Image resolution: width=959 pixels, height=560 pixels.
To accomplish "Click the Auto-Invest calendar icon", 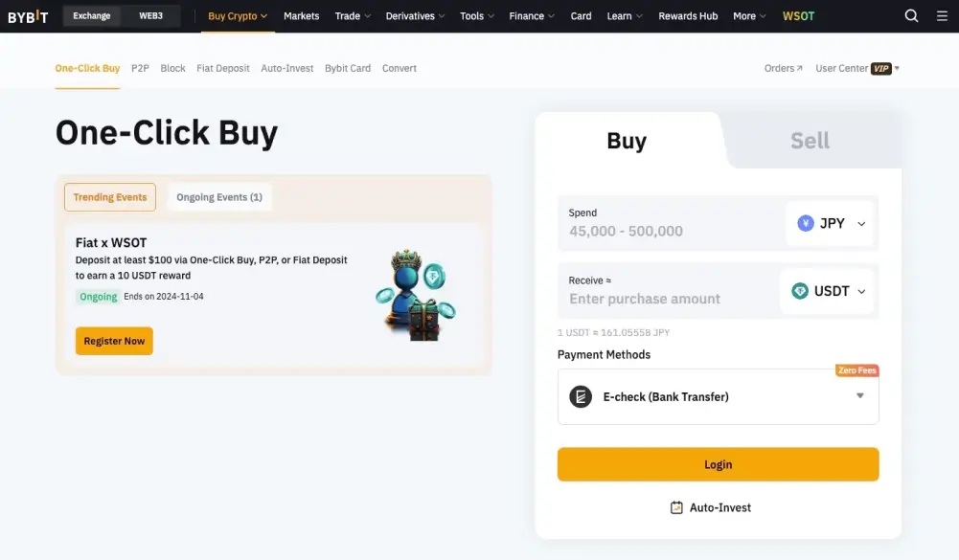I will coord(676,507).
